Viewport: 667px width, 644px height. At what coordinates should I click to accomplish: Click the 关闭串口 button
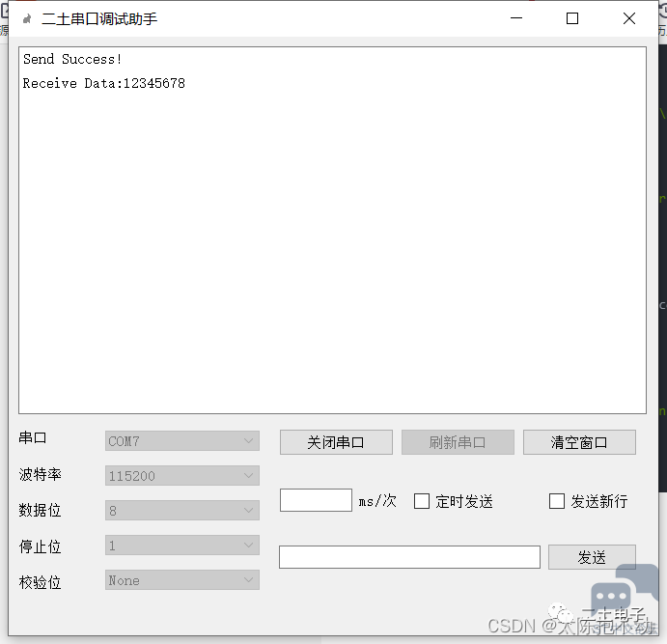[336, 442]
